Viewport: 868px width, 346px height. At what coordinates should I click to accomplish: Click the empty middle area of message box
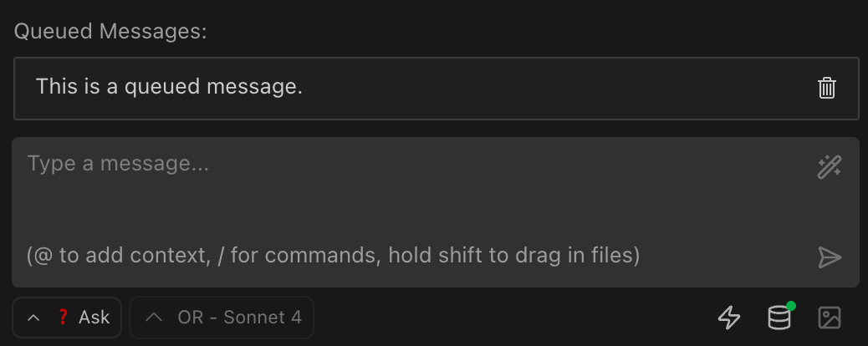[x=418, y=209]
